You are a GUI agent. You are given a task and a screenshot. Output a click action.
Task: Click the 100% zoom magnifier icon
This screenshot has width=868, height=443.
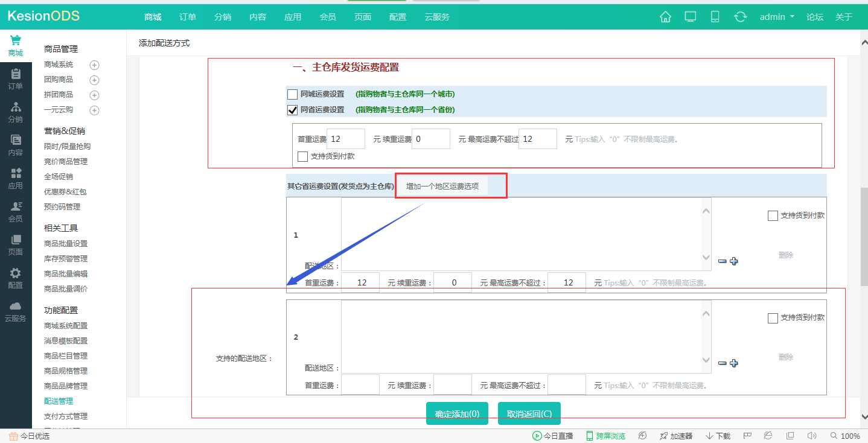point(834,436)
